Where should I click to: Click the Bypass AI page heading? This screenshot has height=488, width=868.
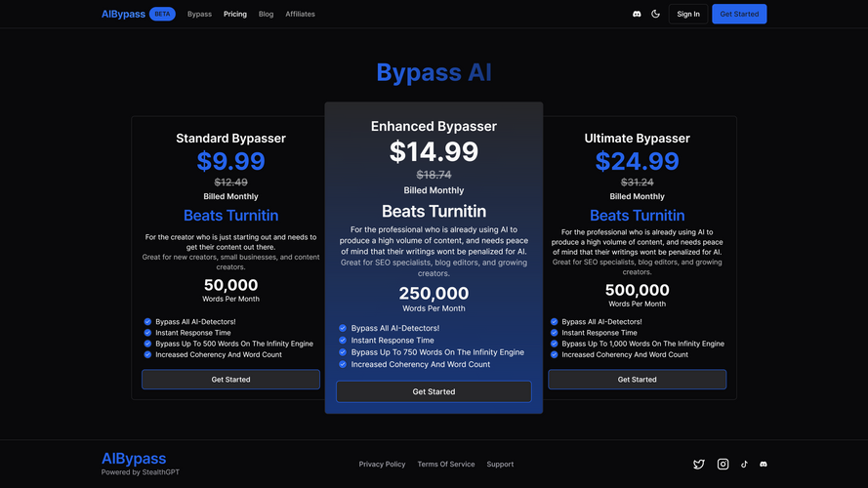point(434,72)
